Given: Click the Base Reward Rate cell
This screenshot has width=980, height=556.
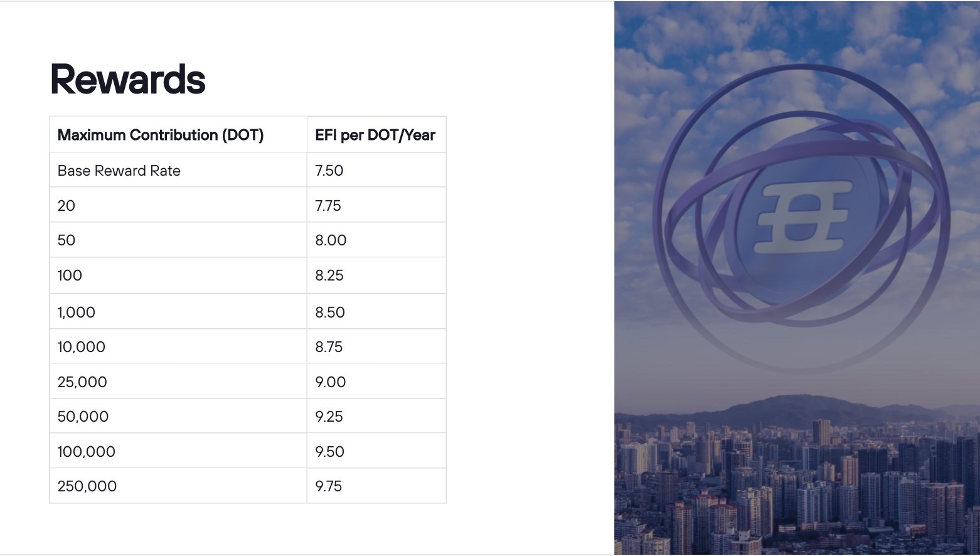Looking at the screenshot, I should coord(178,170).
